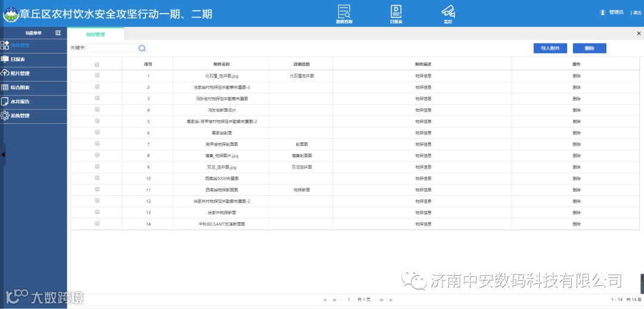This screenshot has width=644, height=309.
Task: Click the 退出 logout link
Action: pyautogui.click(x=637, y=13)
